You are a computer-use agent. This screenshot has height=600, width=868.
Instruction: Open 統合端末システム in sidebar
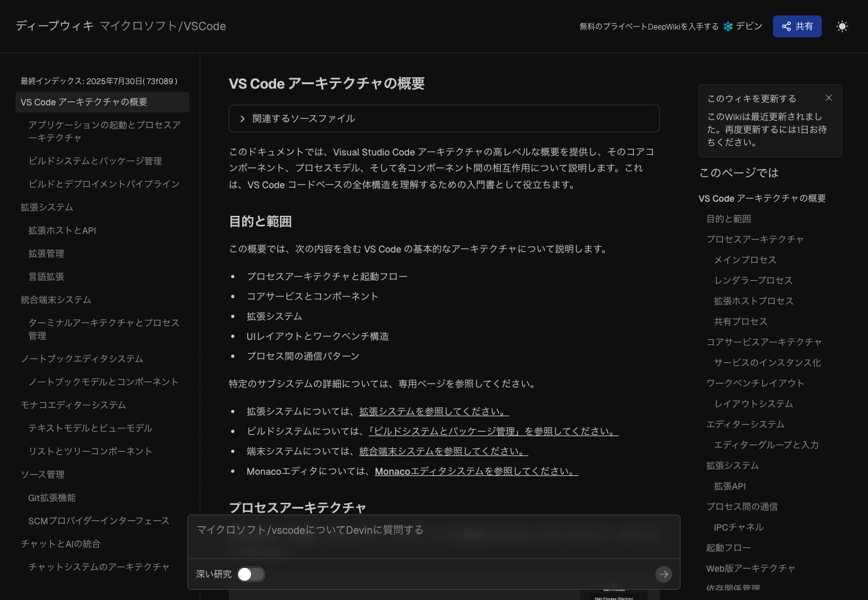tap(56, 299)
